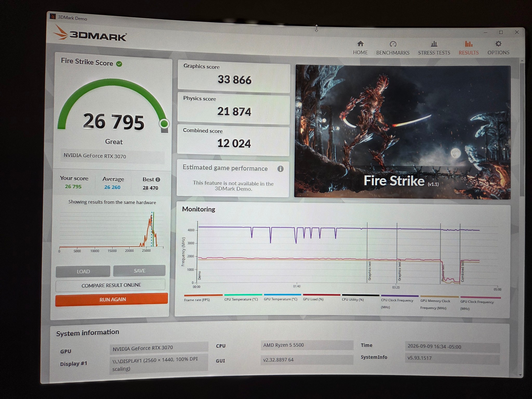Click the Graphics score value 33 866

click(x=234, y=80)
